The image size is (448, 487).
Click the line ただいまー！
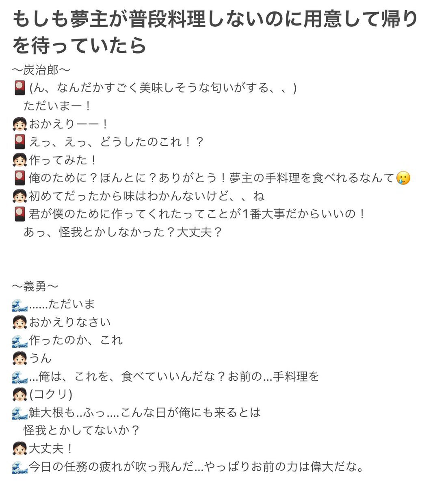58,106
